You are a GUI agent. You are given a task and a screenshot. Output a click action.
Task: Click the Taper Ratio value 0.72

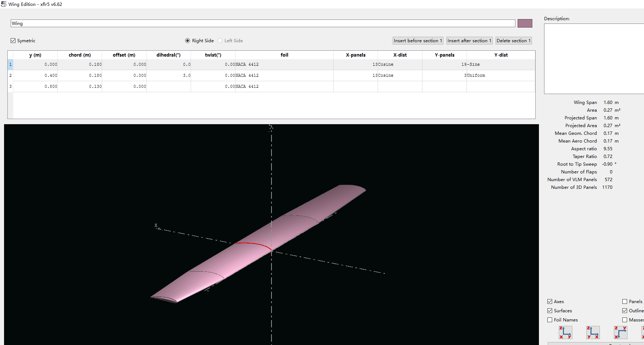(608, 157)
